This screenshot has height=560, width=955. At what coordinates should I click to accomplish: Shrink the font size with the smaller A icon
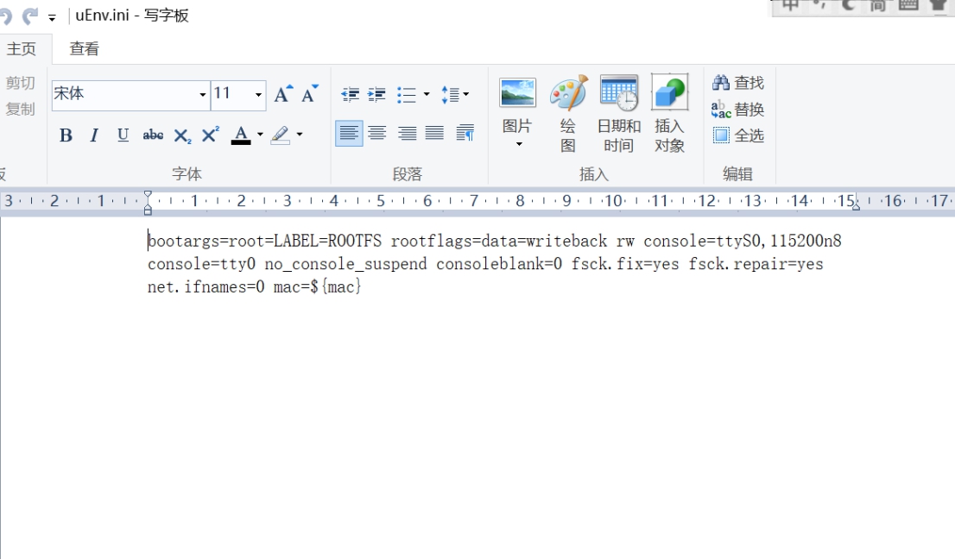pyautogui.click(x=310, y=94)
